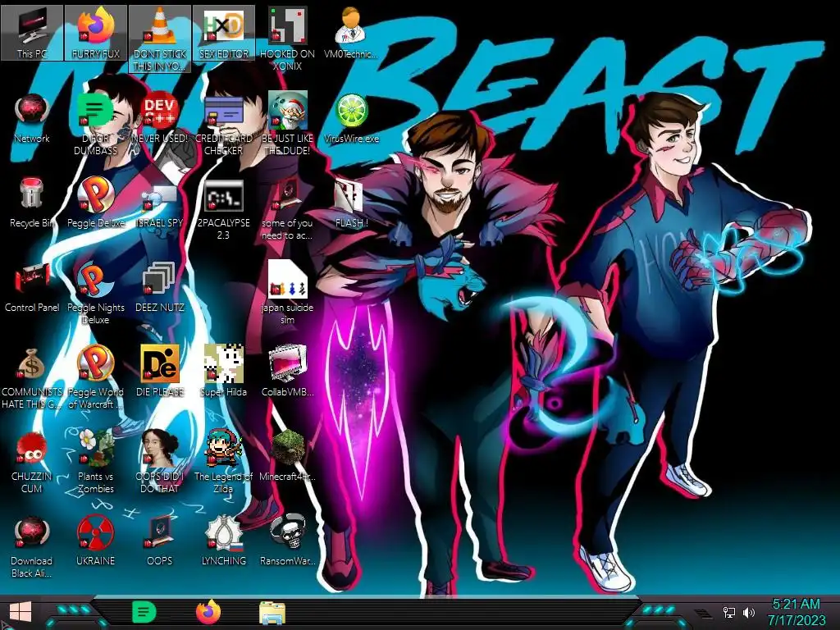Image resolution: width=840 pixels, height=630 pixels.
Task: Open the HxD hex editor shortcut
Action: 223,33
